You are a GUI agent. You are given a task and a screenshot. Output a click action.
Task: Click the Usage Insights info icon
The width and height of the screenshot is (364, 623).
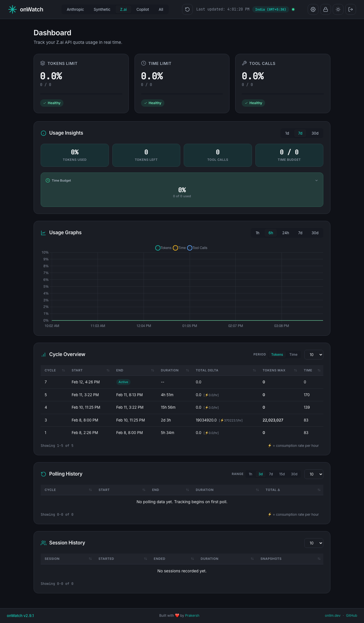click(44, 133)
